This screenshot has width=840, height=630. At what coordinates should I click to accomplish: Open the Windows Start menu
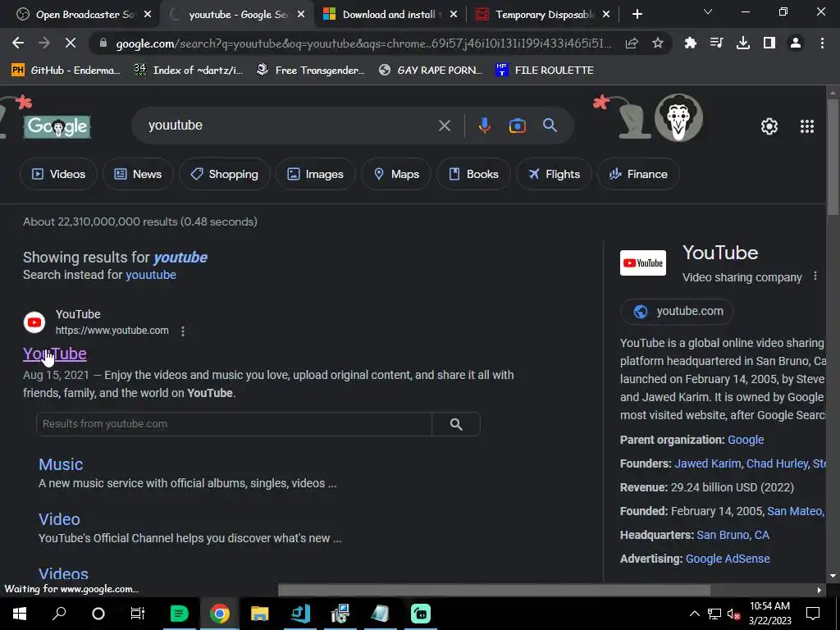click(x=20, y=614)
